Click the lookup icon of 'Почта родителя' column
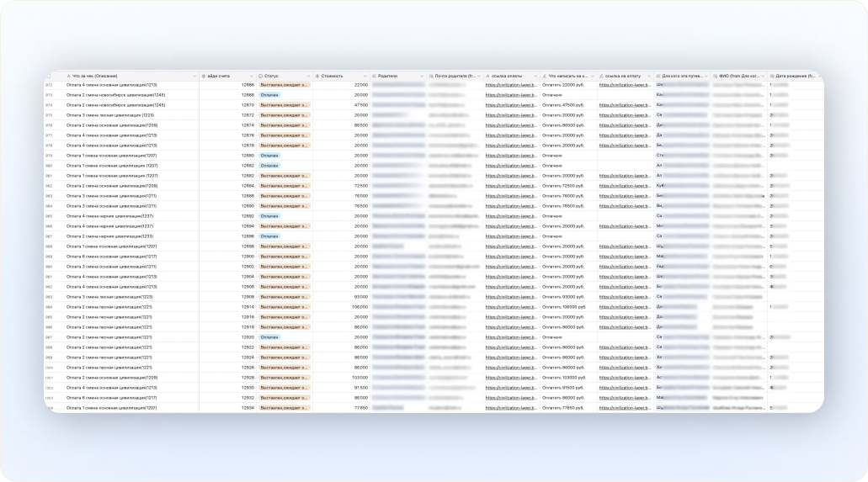This screenshot has width=868, height=482. (x=431, y=76)
